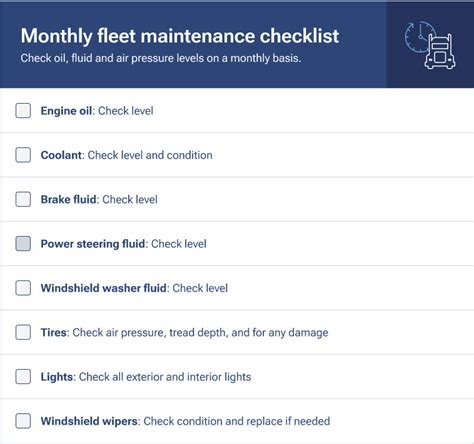Select the Coolant label text

click(126, 155)
